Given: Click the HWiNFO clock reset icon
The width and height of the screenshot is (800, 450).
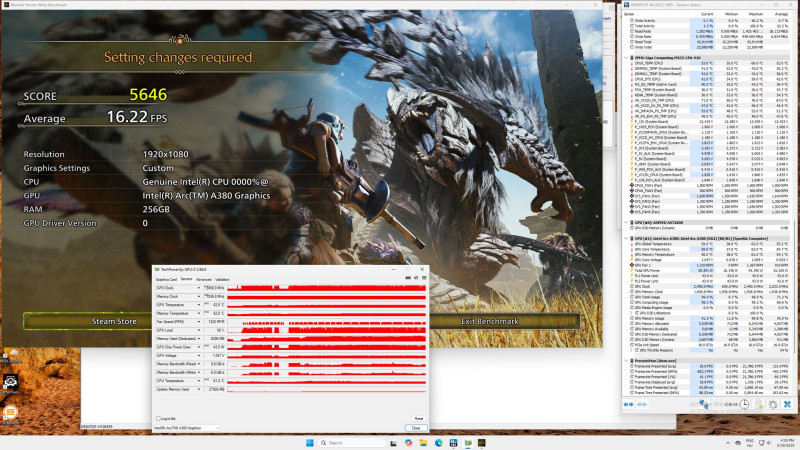Looking at the screenshot, I should click(x=744, y=404).
